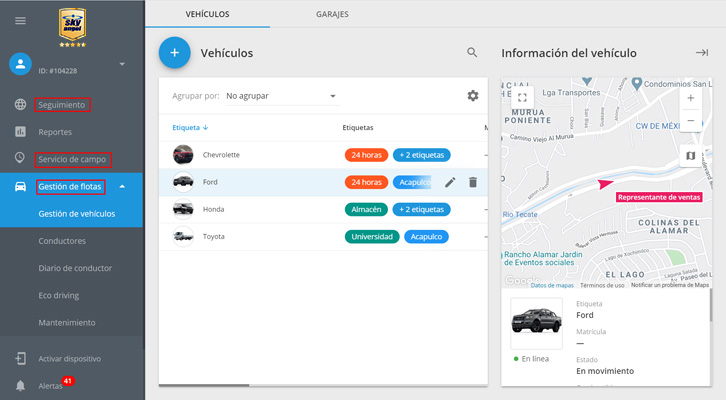
Task: Select the Toyota vehicle row
Action: coord(323,237)
